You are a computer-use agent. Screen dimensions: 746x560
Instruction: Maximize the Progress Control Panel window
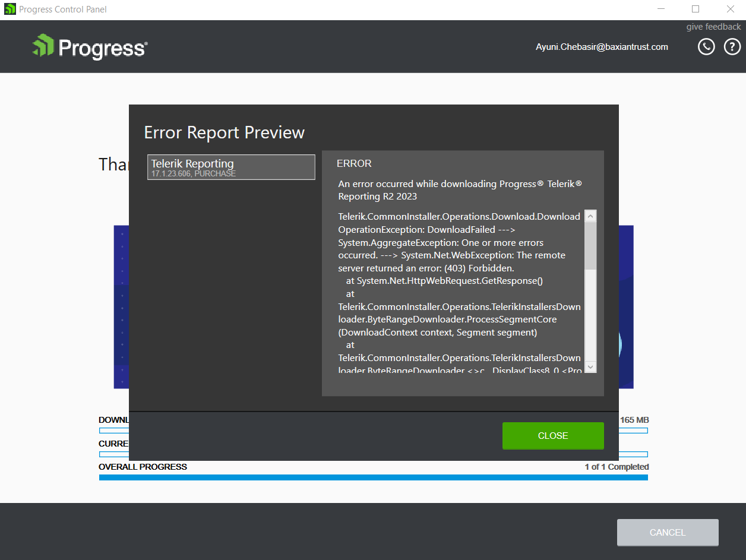click(696, 10)
